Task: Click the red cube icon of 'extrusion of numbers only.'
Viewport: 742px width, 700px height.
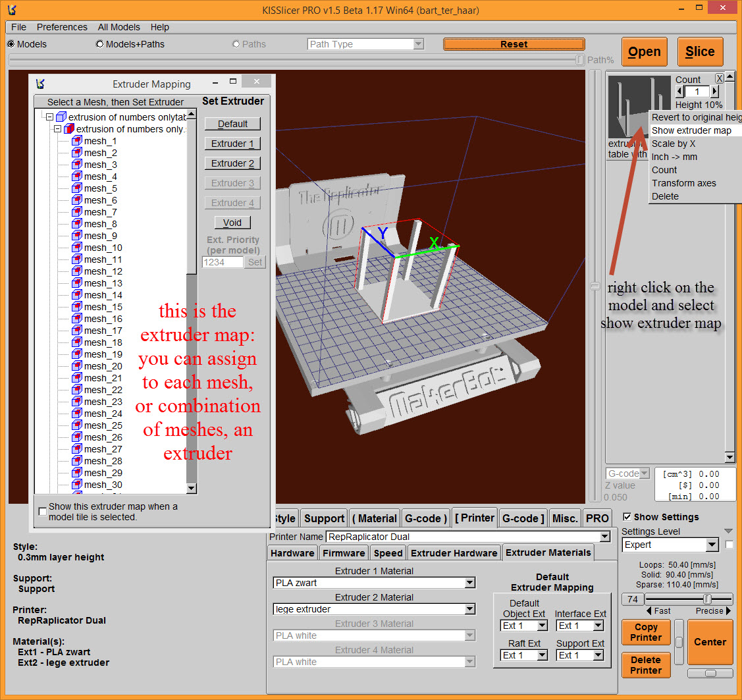Action: pyautogui.click(x=69, y=128)
